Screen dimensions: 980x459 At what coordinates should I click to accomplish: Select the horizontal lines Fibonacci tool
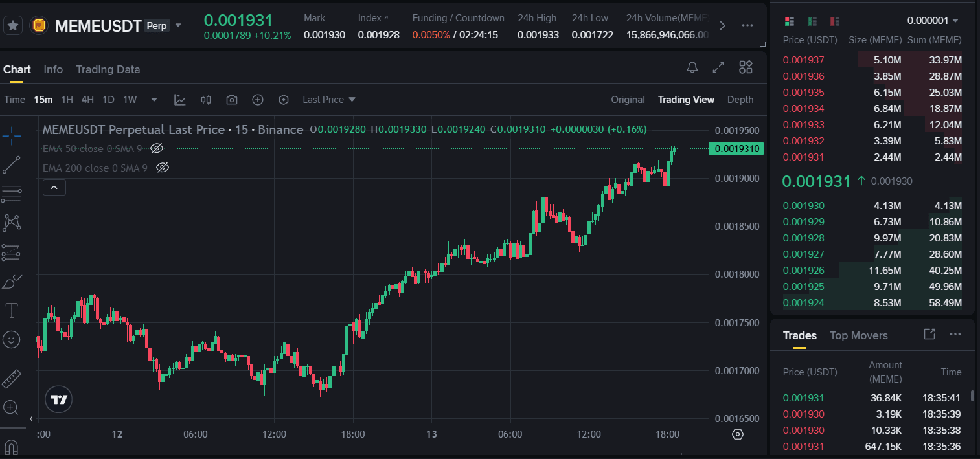(12, 194)
